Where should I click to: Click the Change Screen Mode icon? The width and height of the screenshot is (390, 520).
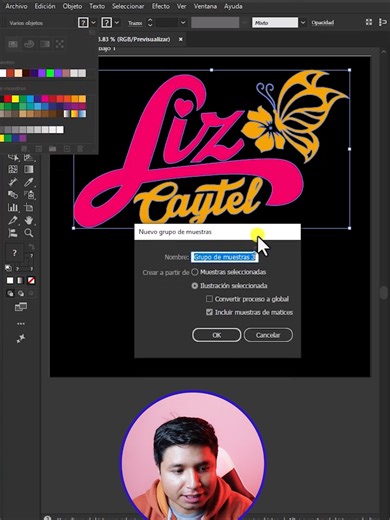(x=21, y=307)
